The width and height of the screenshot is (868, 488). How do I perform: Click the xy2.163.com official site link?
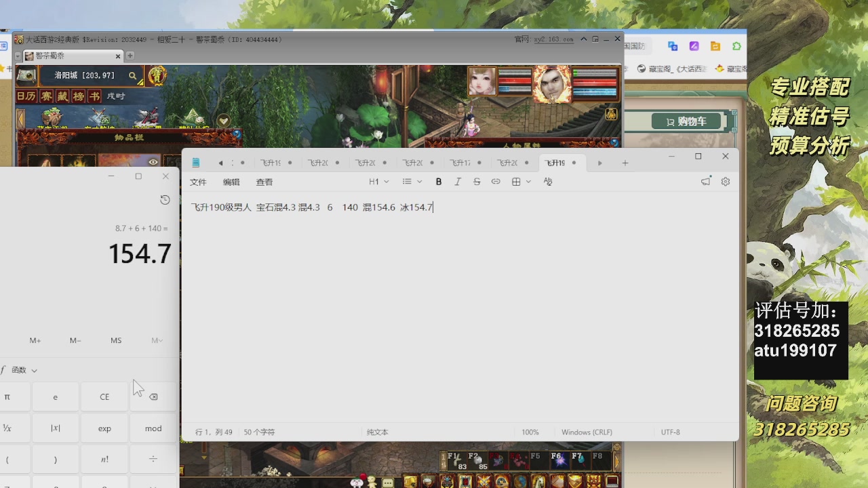click(x=553, y=39)
